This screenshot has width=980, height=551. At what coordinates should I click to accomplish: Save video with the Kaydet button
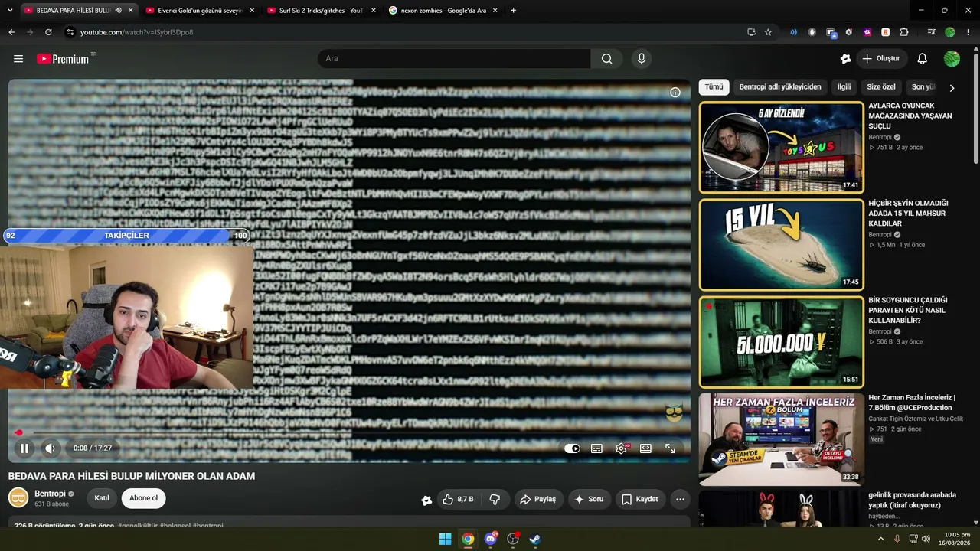639,500
